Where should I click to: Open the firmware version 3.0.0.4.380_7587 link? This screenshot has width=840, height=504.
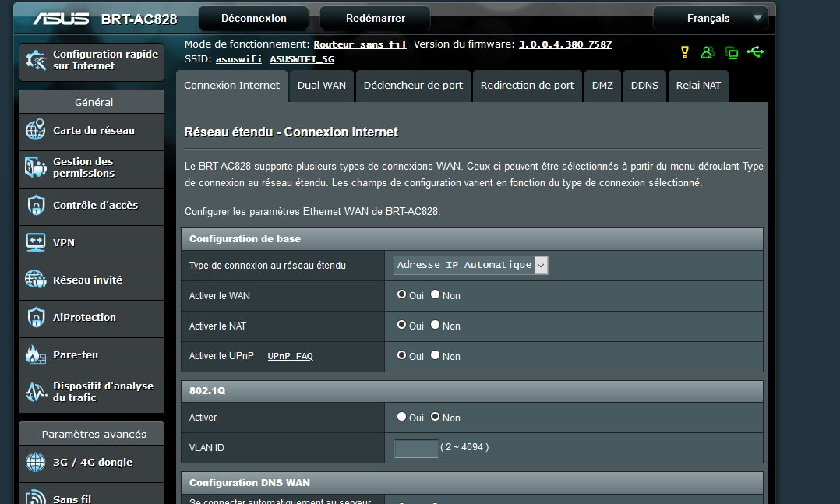pos(565,44)
